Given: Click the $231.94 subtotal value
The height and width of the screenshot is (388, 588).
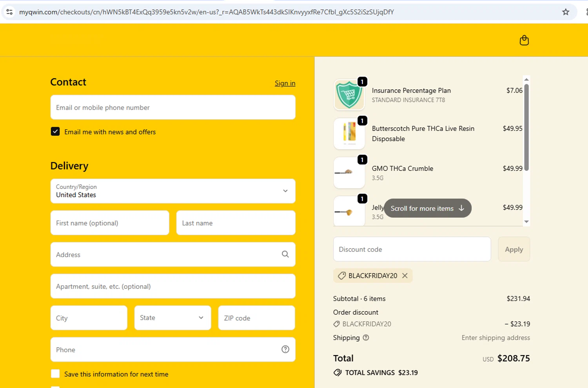Looking at the screenshot, I should tap(518, 299).
